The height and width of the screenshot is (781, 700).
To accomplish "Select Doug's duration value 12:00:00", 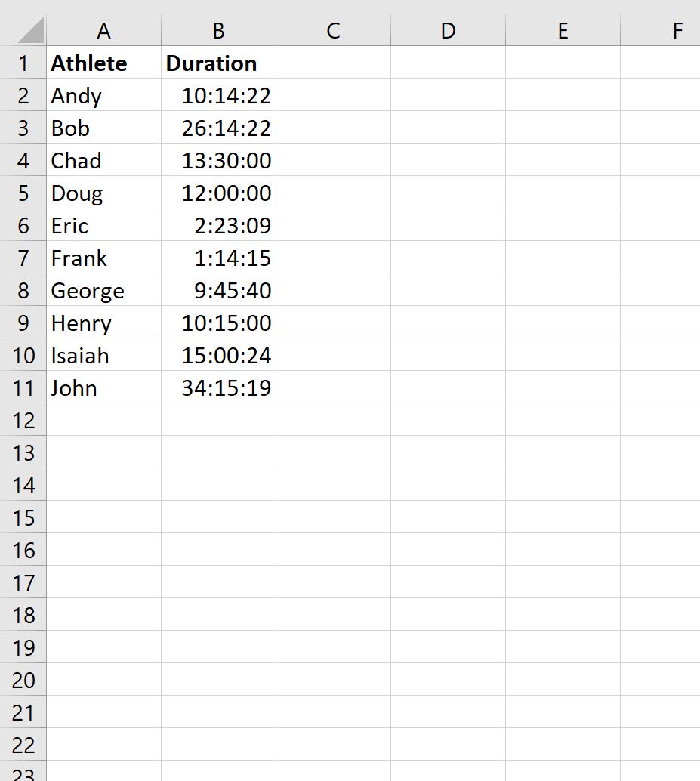I will pos(217,193).
